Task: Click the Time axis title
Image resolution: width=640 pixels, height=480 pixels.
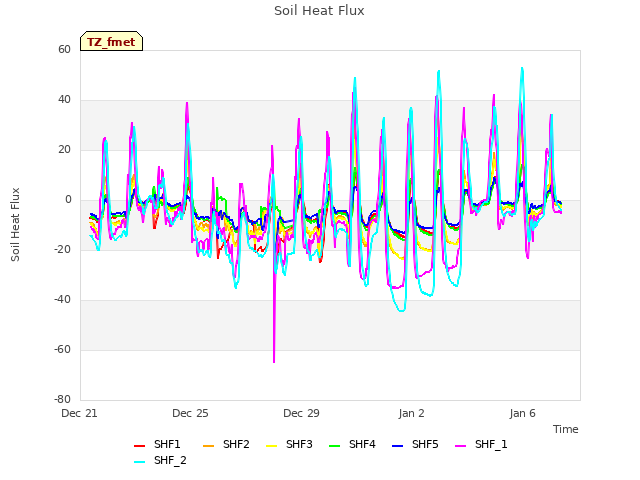Action: (566, 429)
